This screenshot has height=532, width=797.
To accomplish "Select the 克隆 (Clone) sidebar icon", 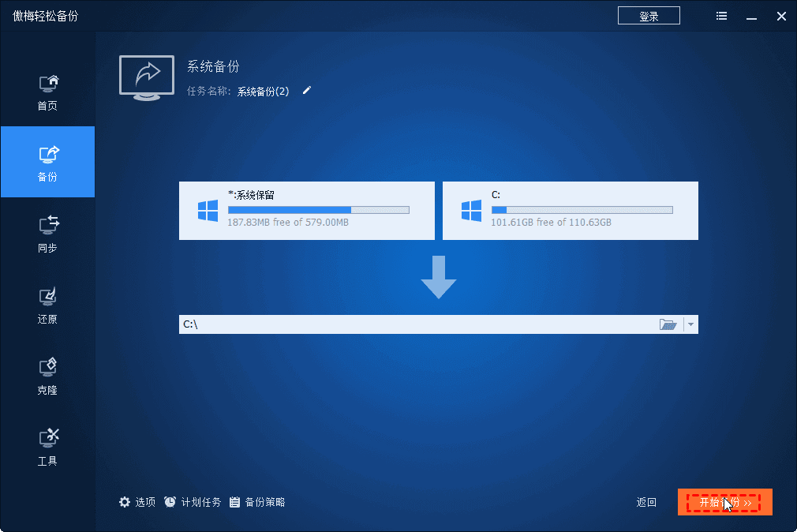I will (47, 374).
